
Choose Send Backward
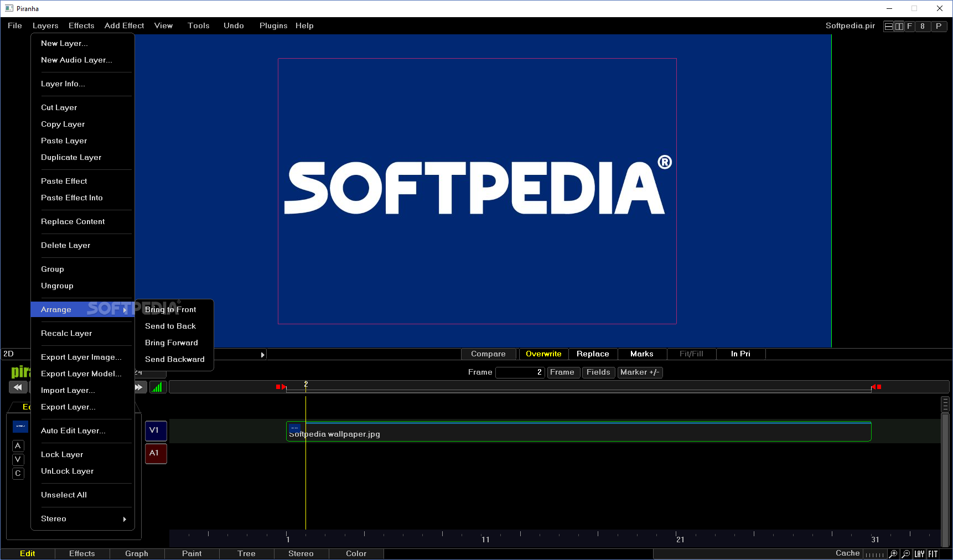pos(174,360)
